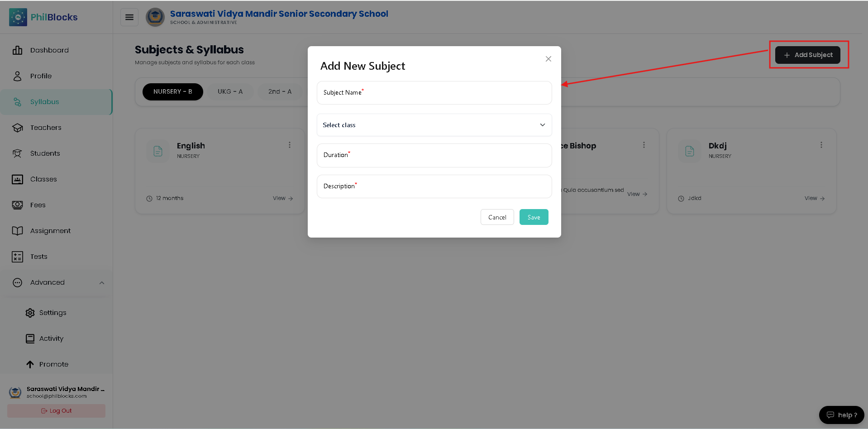The height and width of the screenshot is (429, 868).
Task: Click the Save button
Action: [534, 217]
